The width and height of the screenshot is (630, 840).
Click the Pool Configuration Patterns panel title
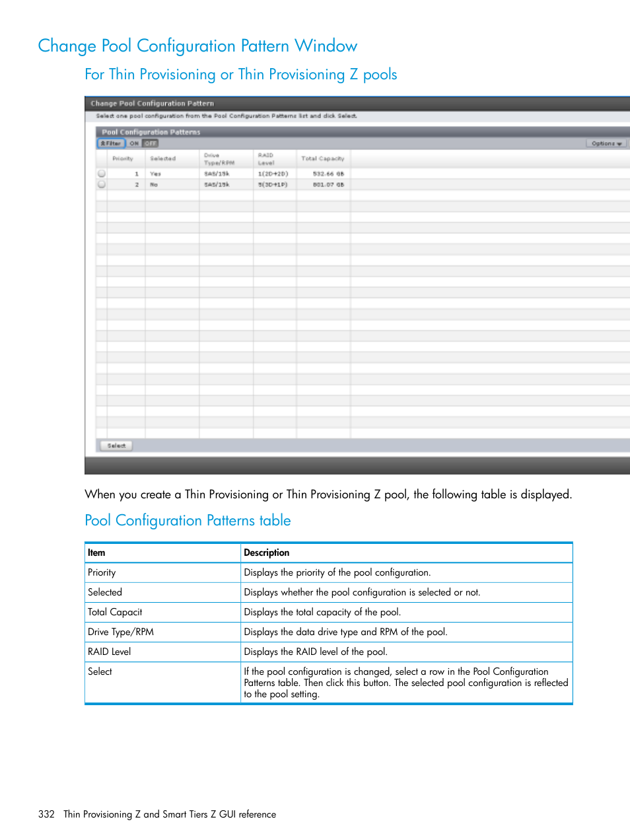pyautogui.click(x=151, y=132)
